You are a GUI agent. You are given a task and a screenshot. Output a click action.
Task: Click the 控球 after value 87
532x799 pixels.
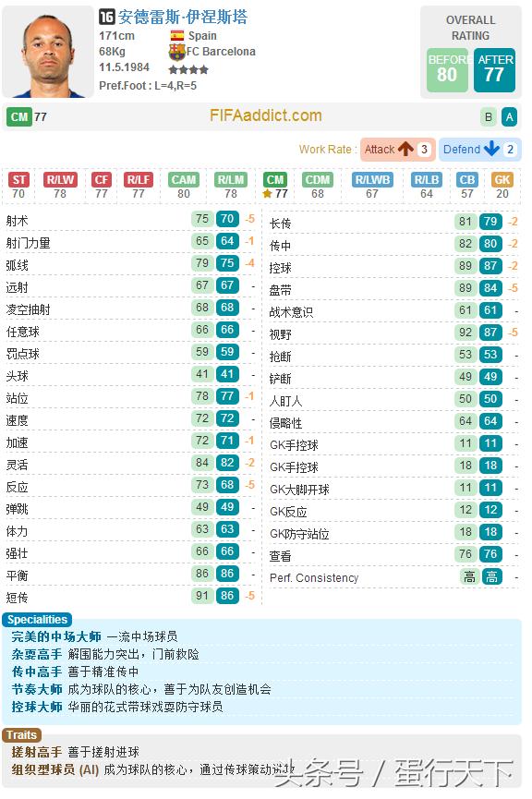point(490,266)
